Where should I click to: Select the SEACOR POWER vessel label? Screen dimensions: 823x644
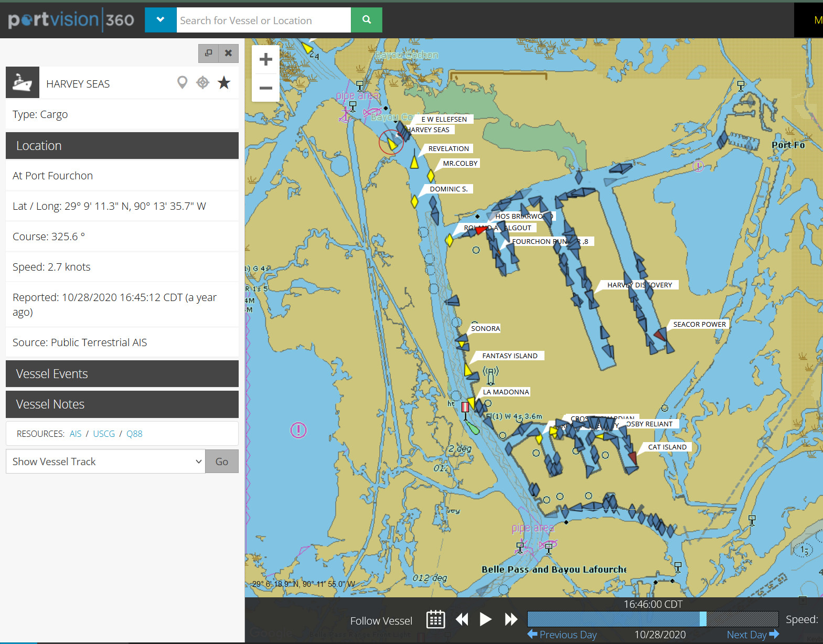click(x=700, y=324)
